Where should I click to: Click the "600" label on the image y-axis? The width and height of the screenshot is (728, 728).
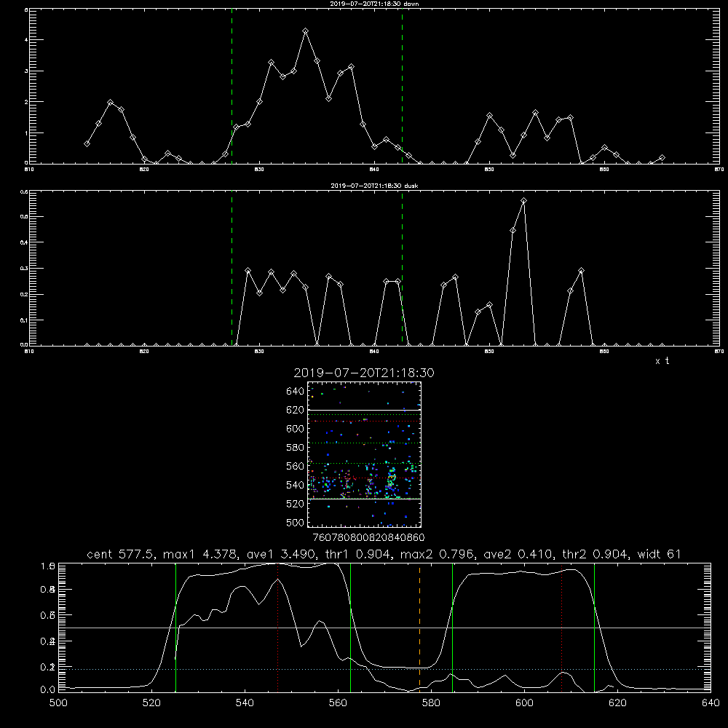296,429
